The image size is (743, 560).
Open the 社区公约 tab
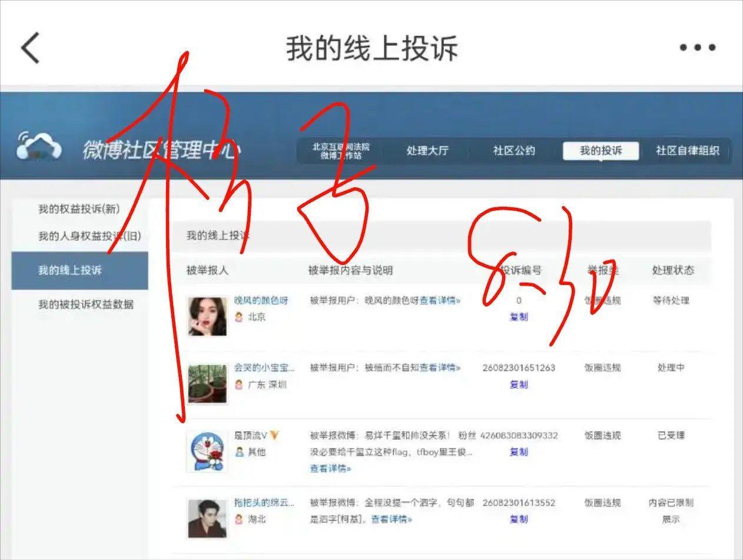(x=514, y=151)
